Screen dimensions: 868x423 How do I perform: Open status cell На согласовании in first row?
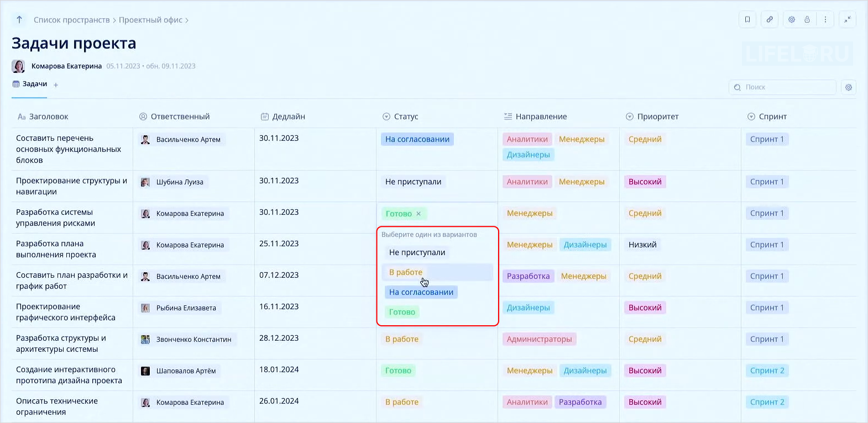(x=417, y=139)
